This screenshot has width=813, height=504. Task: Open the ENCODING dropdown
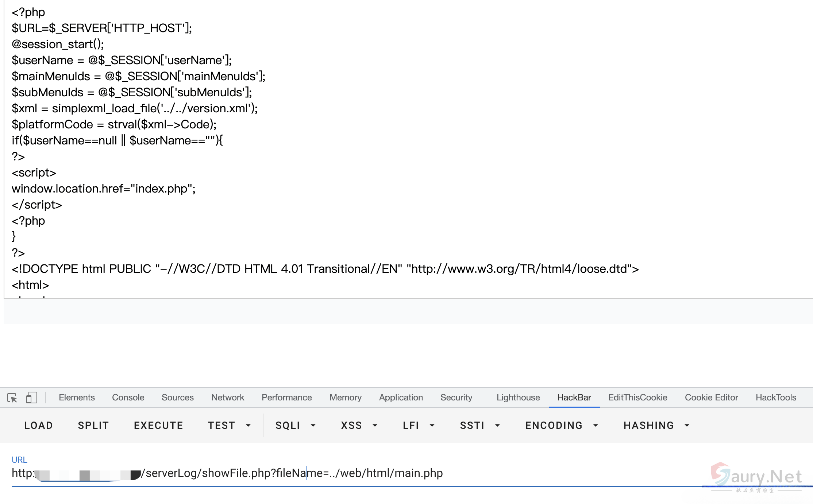click(562, 425)
